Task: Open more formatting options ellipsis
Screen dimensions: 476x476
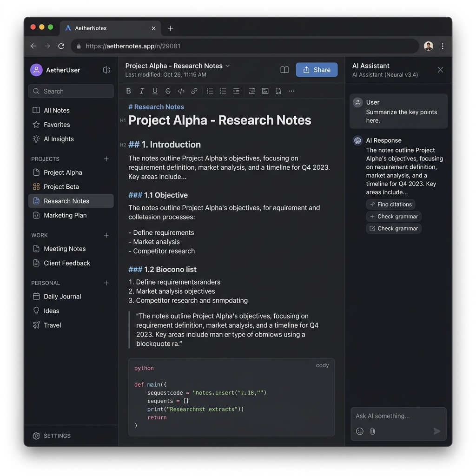Action: [291, 91]
